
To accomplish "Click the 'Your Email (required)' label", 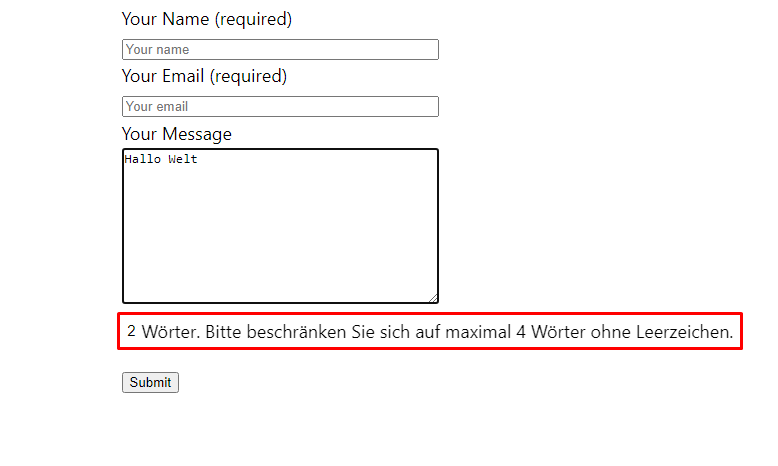I will point(204,76).
